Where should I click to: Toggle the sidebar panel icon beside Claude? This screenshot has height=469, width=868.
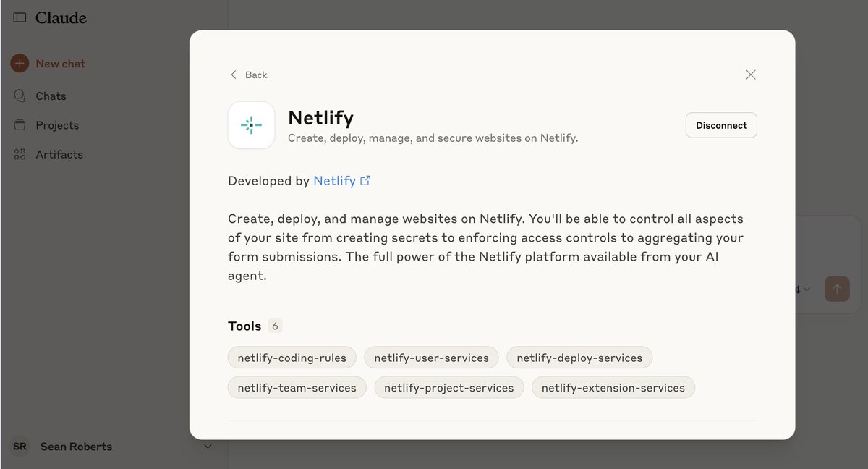pos(20,17)
